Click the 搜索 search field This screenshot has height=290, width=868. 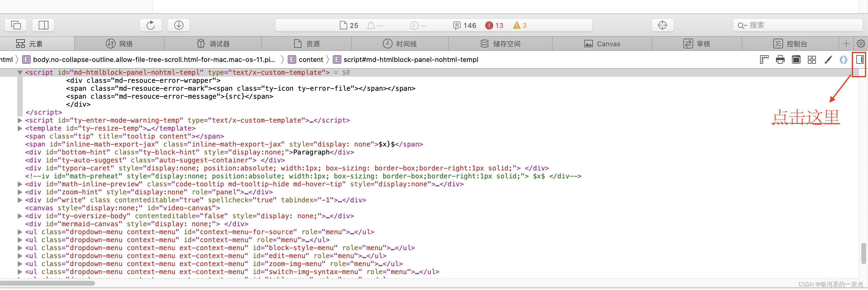click(x=797, y=25)
